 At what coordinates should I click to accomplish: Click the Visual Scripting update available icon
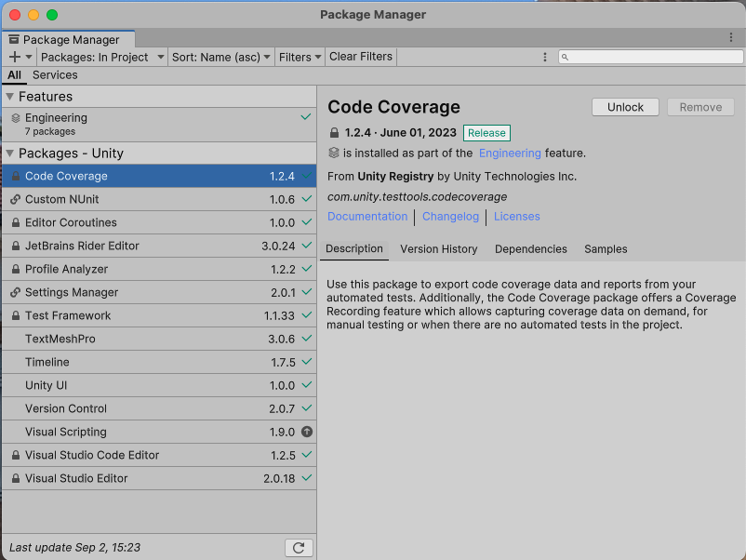click(x=306, y=432)
